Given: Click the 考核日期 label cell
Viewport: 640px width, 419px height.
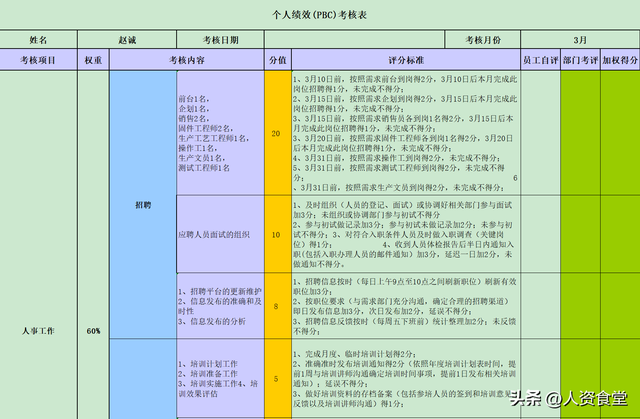Looking at the screenshot, I should [x=220, y=40].
